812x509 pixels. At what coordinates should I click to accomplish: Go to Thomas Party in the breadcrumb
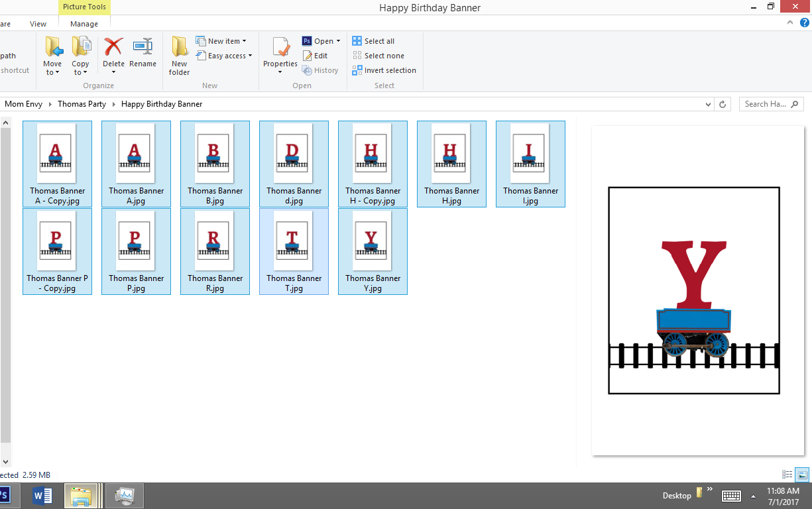[x=82, y=104]
